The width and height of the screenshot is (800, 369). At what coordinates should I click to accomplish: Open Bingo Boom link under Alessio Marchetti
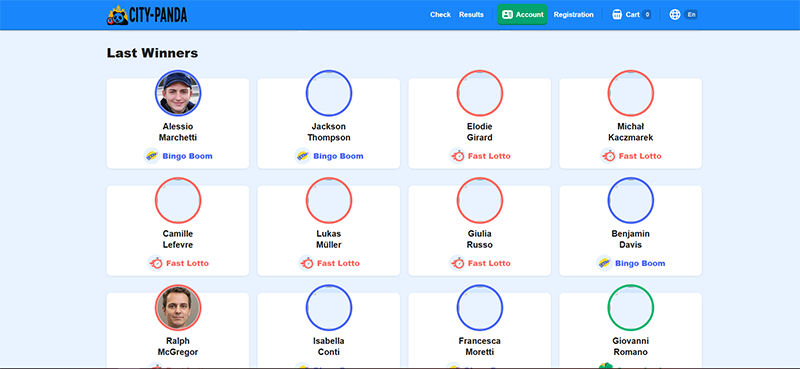[187, 156]
